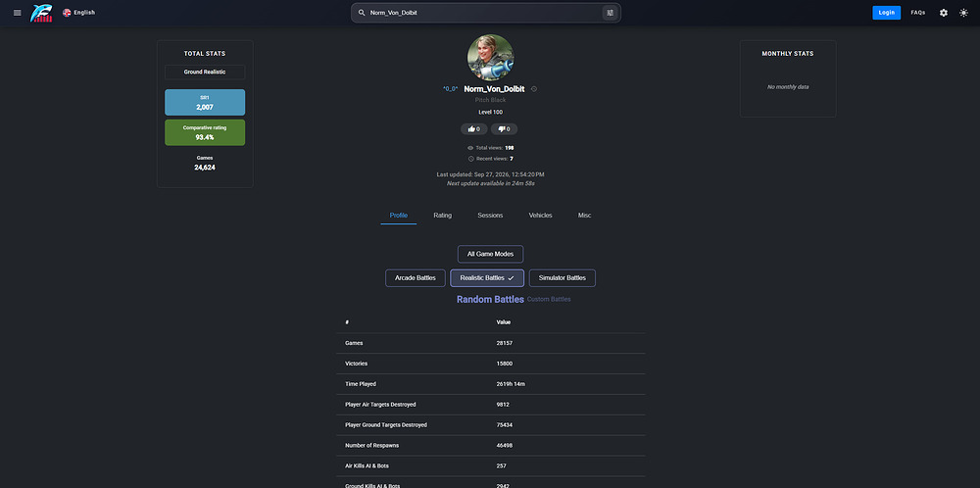Click the Value column header
This screenshot has height=488, width=980.
click(x=504, y=322)
